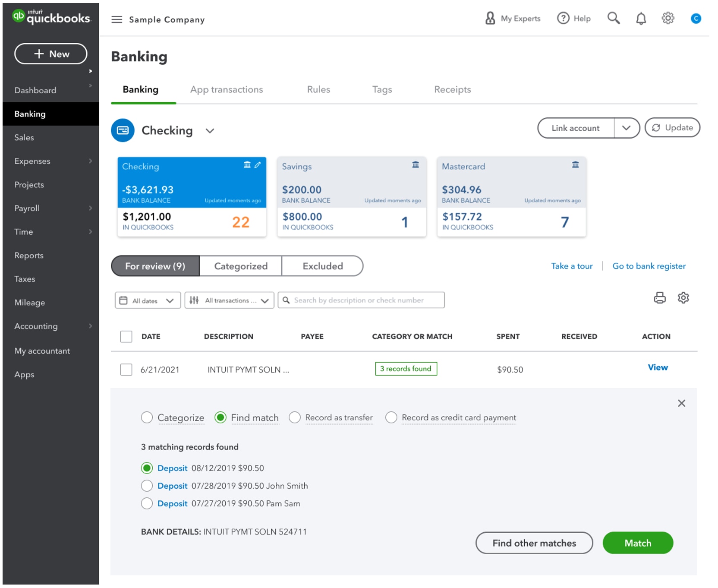718x588 pixels.
Task: View notifications bell
Action: (641, 19)
